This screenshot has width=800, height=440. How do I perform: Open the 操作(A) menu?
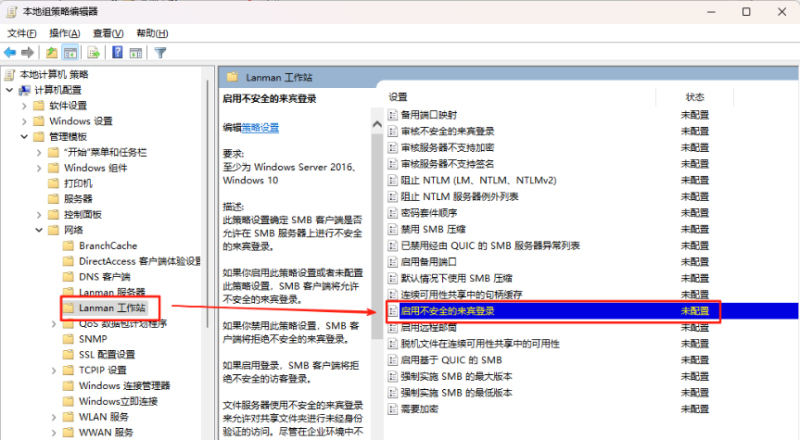pyautogui.click(x=65, y=33)
